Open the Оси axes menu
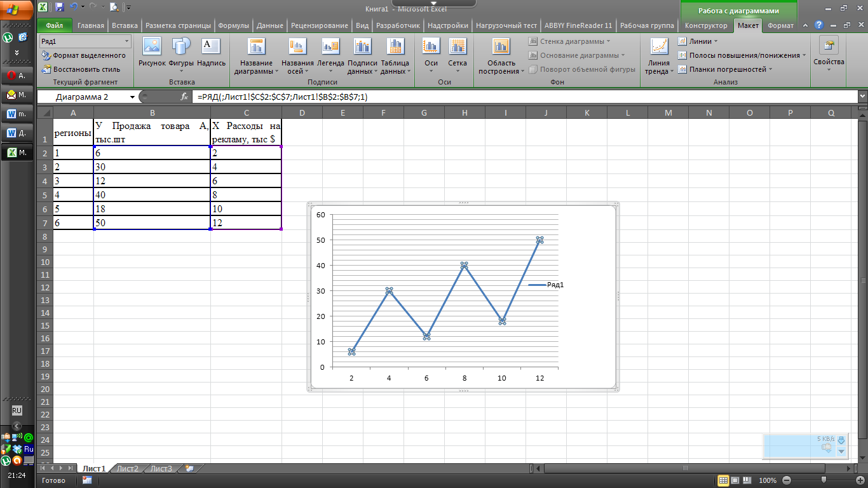Viewport: 868px width, 488px height. pyautogui.click(x=431, y=56)
